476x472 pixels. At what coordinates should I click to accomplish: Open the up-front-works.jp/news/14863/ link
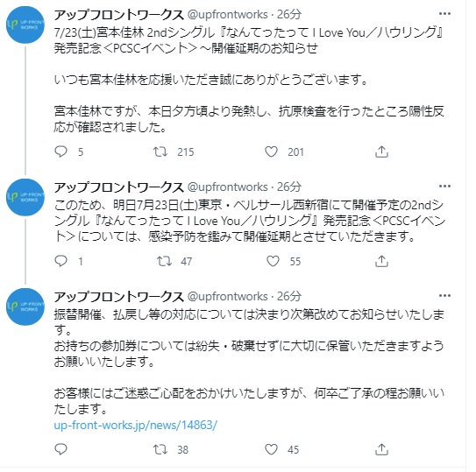135,425
